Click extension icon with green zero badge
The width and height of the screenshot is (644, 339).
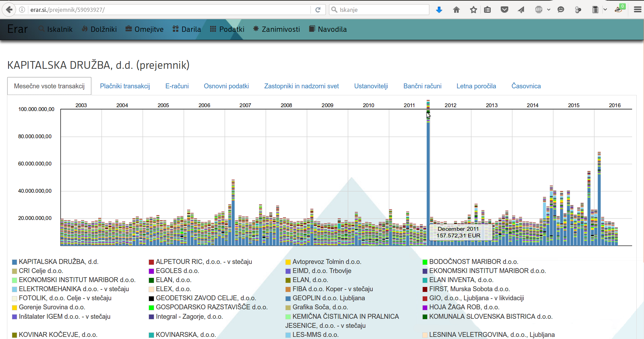click(x=620, y=9)
